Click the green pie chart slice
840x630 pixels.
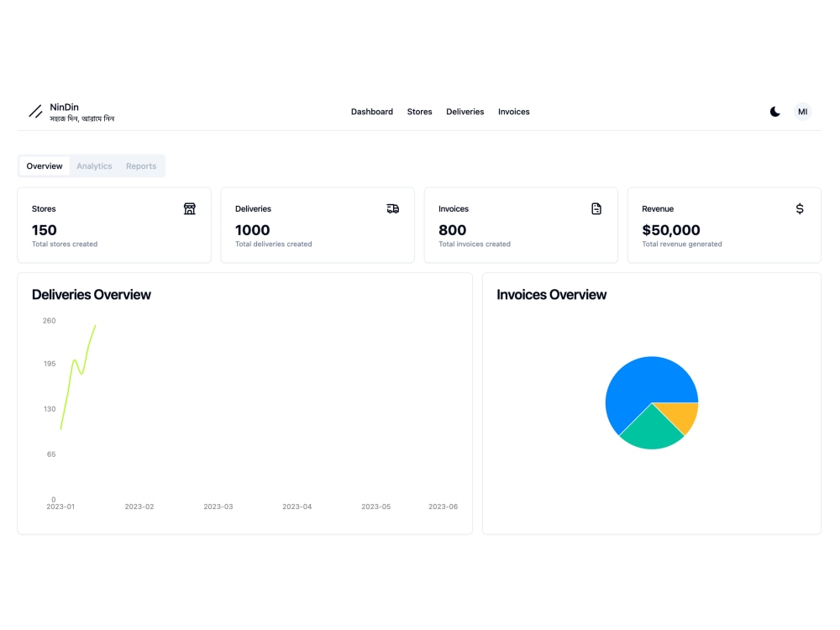click(652, 431)
